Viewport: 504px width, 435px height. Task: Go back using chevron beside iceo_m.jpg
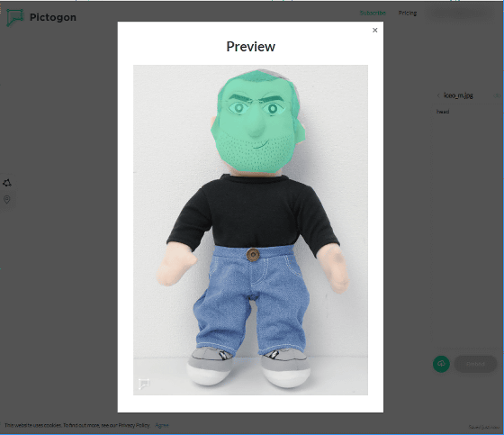(438, 95)
